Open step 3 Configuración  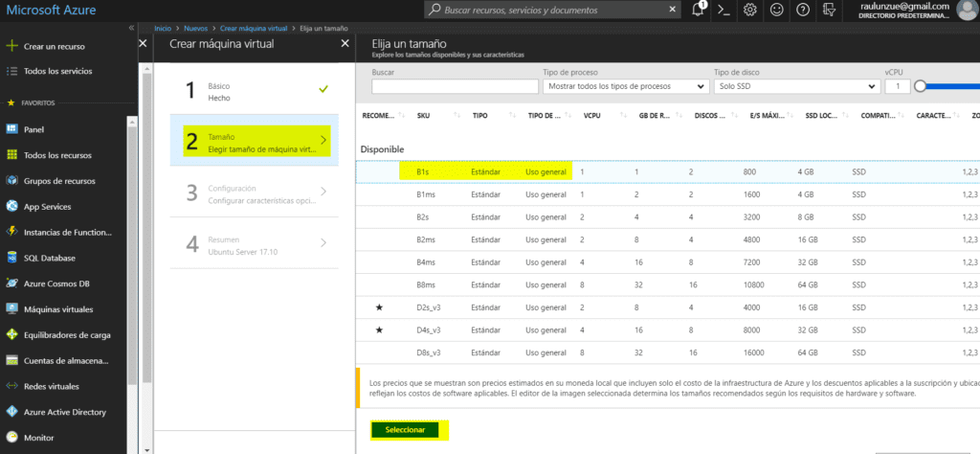[255, 193]
